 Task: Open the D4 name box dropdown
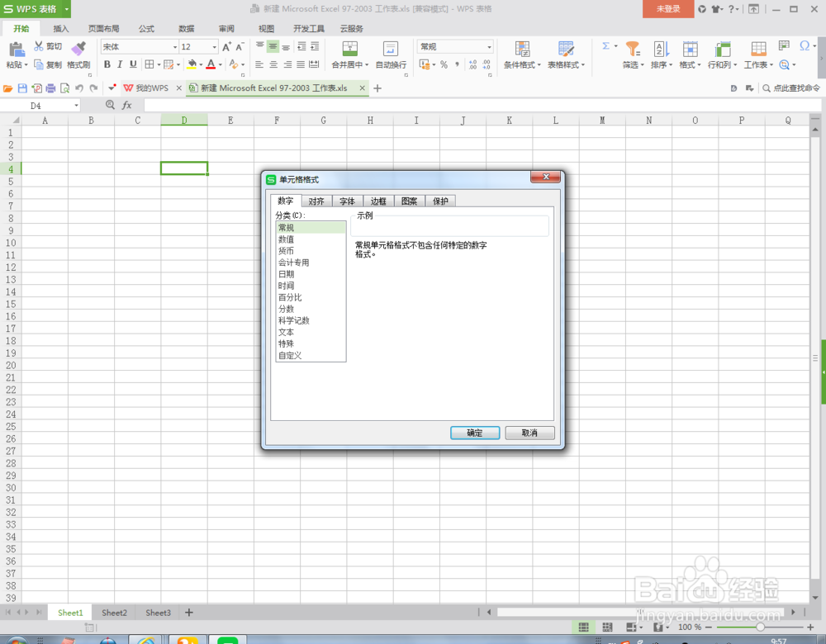point(76,106)
